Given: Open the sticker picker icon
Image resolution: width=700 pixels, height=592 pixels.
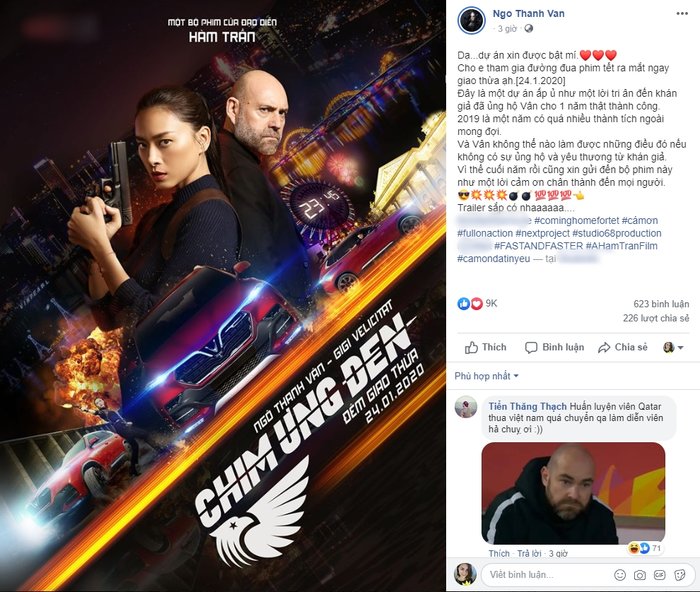Looking at the screenshot, I should point(680,575).
